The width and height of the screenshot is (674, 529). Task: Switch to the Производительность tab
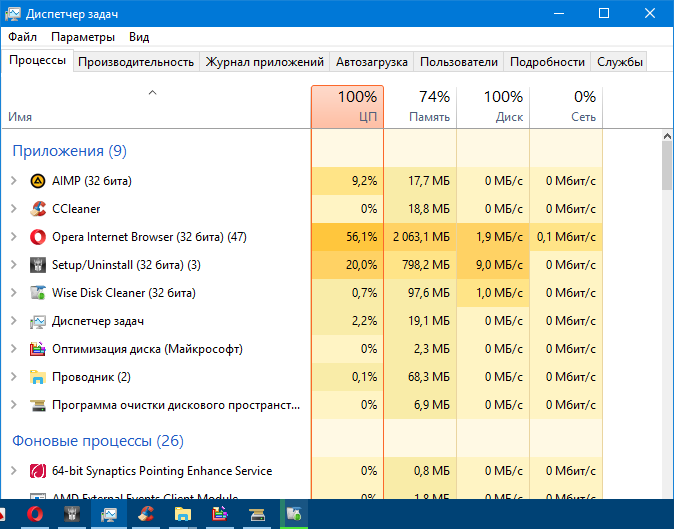pos(136,62)
